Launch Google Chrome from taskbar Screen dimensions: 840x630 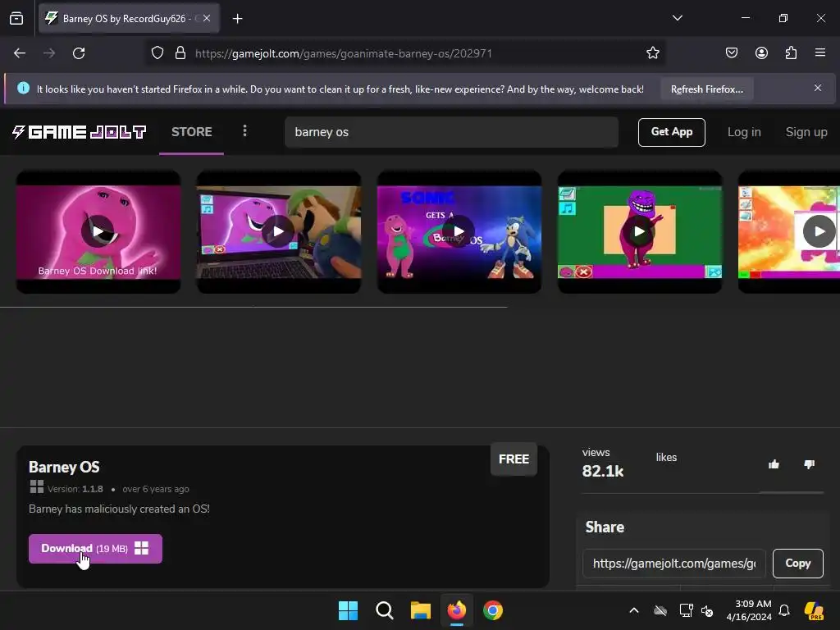(x=493, y=610)
